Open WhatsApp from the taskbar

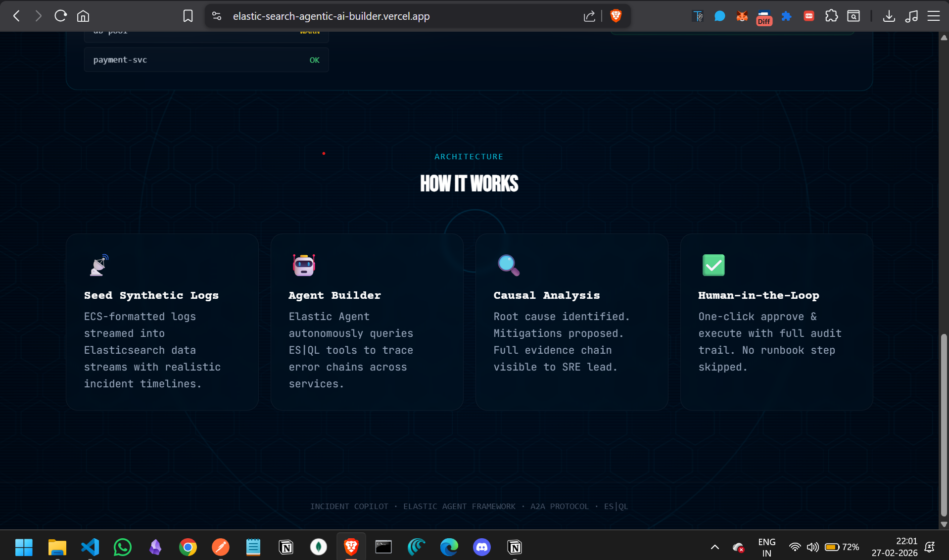tap(123, 547)
